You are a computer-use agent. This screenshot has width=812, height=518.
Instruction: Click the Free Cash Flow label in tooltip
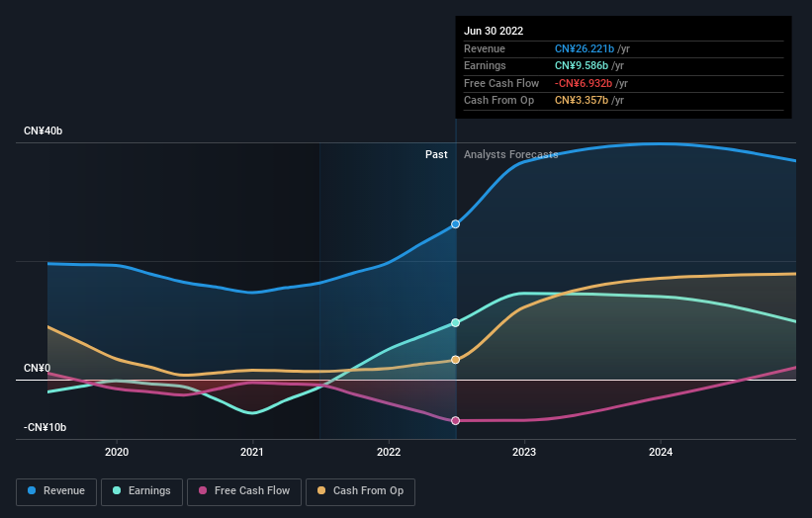[501, 83]
